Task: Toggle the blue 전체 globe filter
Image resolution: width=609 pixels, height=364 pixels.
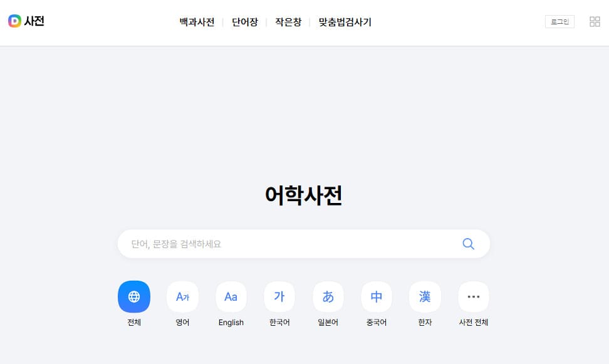Action: click(x=133, y=296)
